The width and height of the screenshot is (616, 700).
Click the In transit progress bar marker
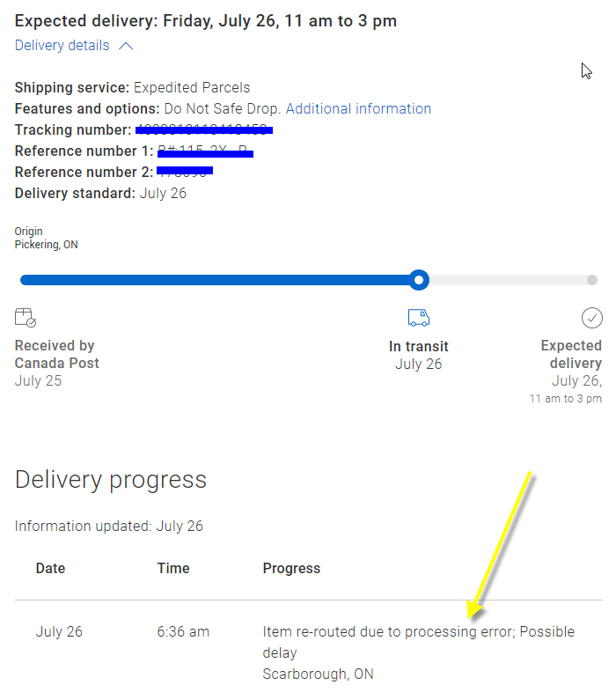pos(420,280)
